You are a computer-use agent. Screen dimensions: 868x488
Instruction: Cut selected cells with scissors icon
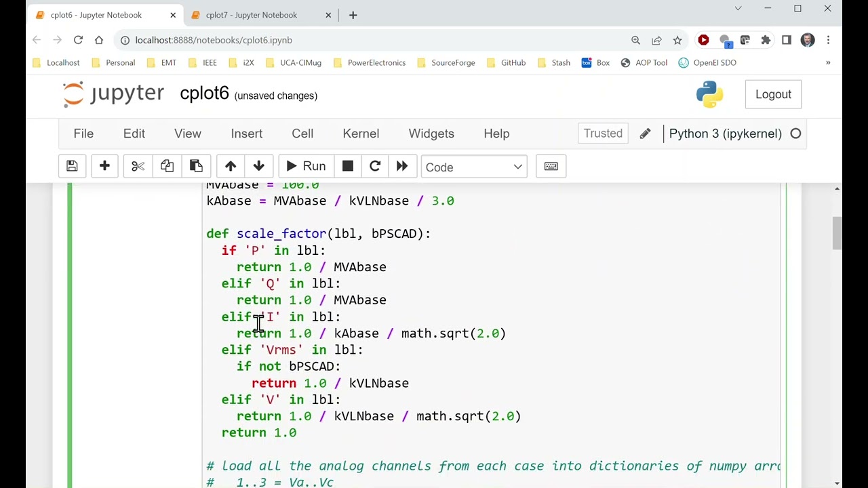138,167
